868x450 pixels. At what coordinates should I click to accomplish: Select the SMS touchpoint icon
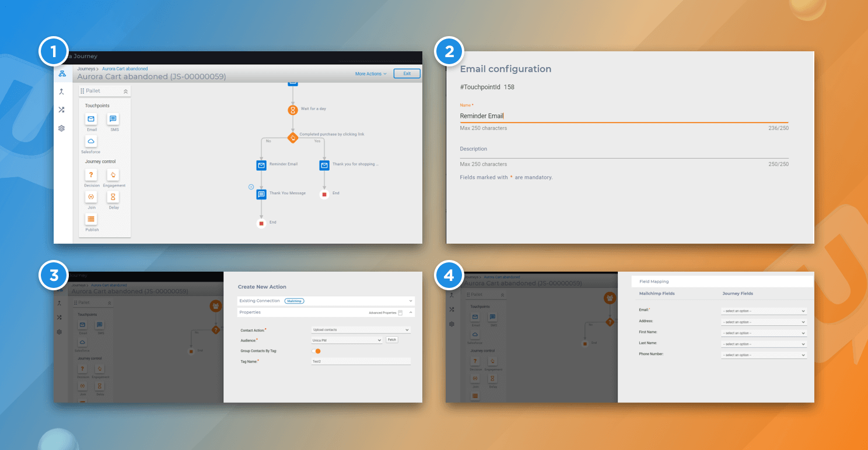pos(114,119)
